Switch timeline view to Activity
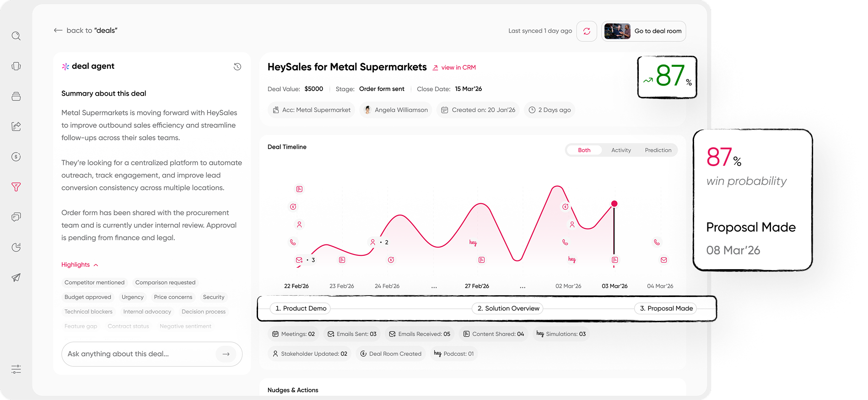The image size is (868, 400). [x=621, y=150]
